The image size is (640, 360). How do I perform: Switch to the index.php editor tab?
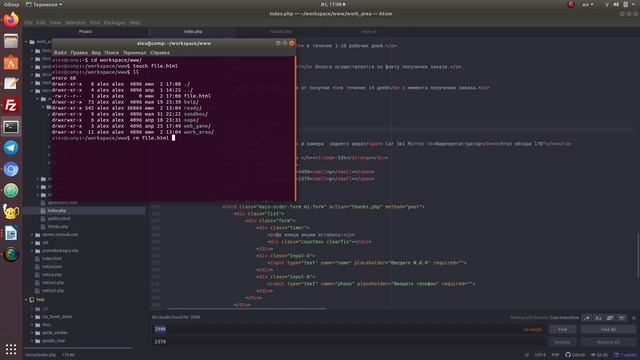193,31
